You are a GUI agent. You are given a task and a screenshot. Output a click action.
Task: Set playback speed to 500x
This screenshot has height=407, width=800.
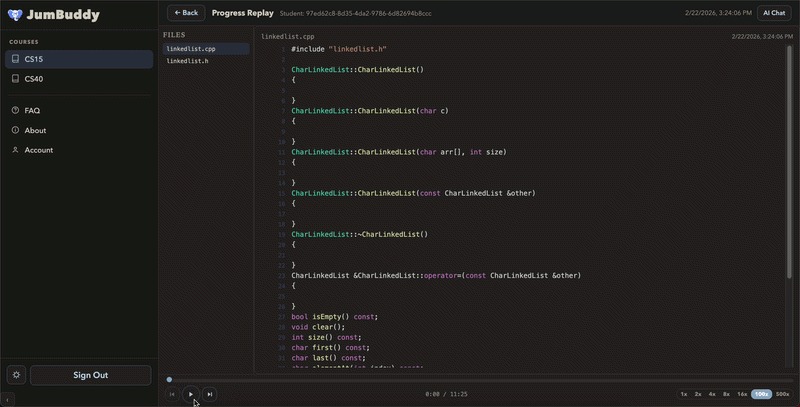point(783,394)
